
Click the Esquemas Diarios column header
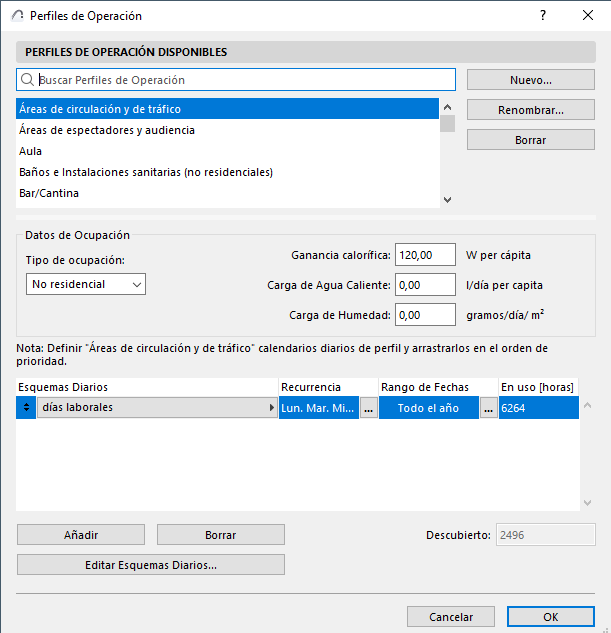click(147, 387)
